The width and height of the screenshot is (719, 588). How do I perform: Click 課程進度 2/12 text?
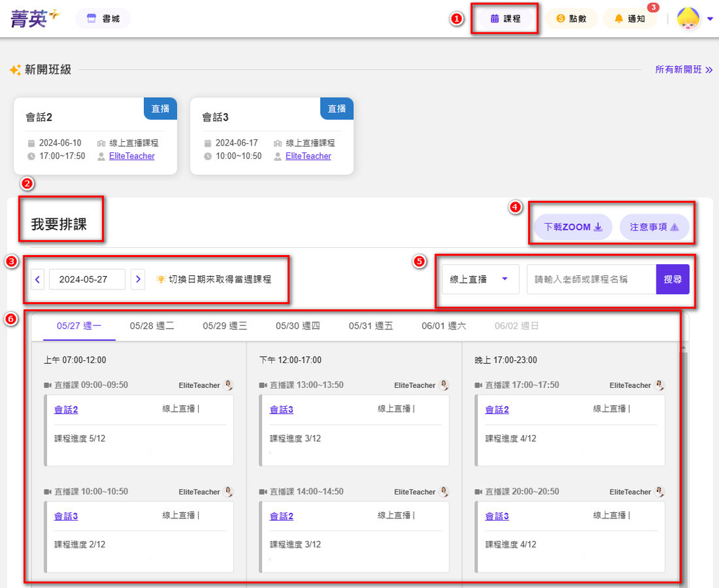pos(80,544)
